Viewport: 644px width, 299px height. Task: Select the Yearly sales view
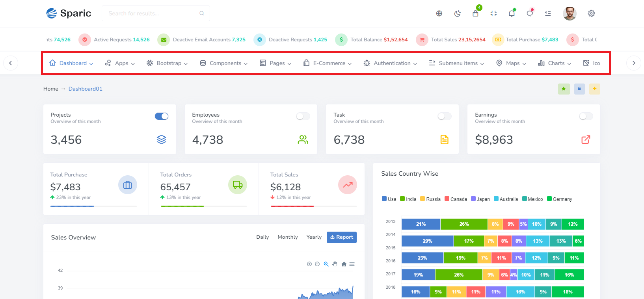tap(314, 237)
